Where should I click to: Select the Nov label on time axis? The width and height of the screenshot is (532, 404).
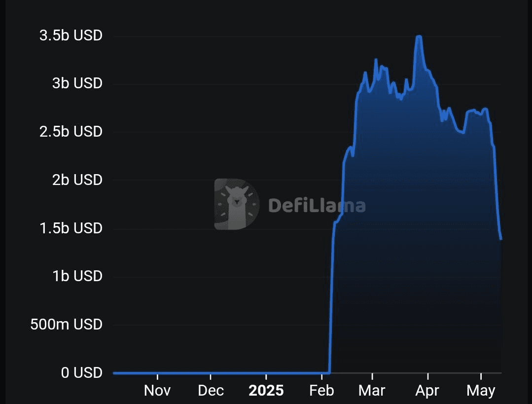pyautogui.click(x=157, y=390)
